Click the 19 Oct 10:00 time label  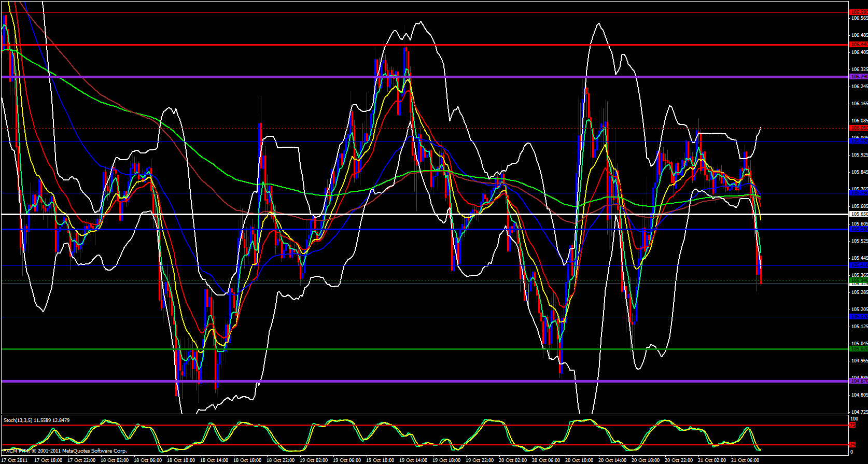[x=380, y=460]
